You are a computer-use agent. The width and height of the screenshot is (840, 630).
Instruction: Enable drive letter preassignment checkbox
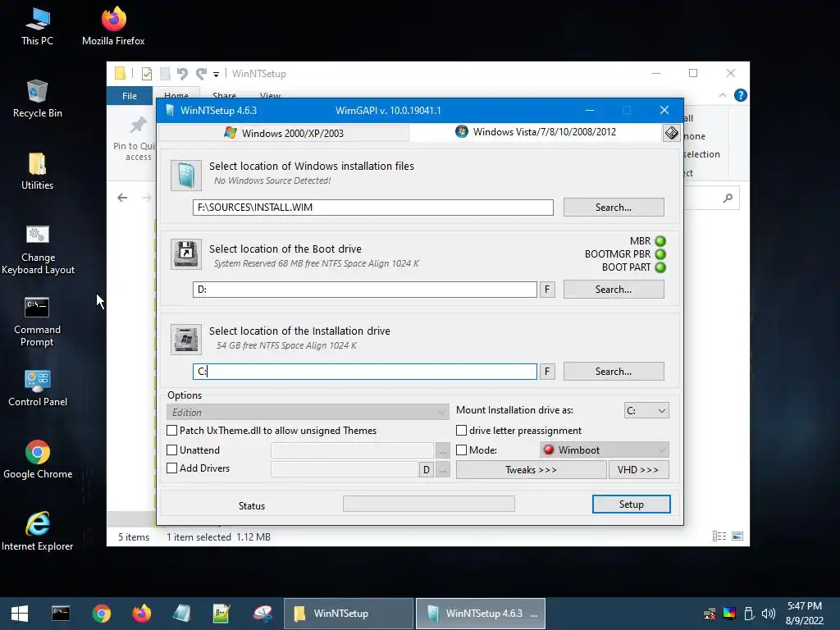pyautogui.click(x=461, y=430)
